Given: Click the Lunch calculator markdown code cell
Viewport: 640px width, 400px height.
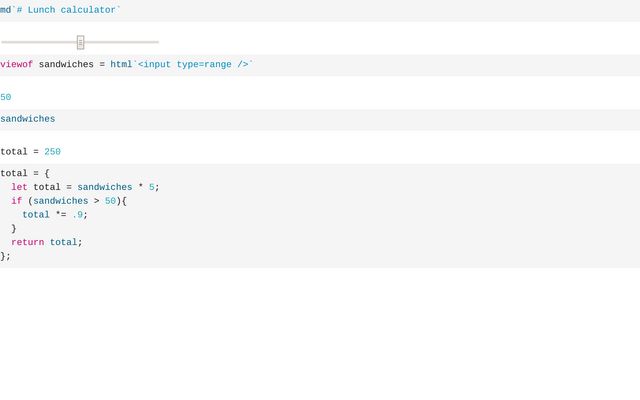Looking at the screenshot, I should tap(70, 9).
